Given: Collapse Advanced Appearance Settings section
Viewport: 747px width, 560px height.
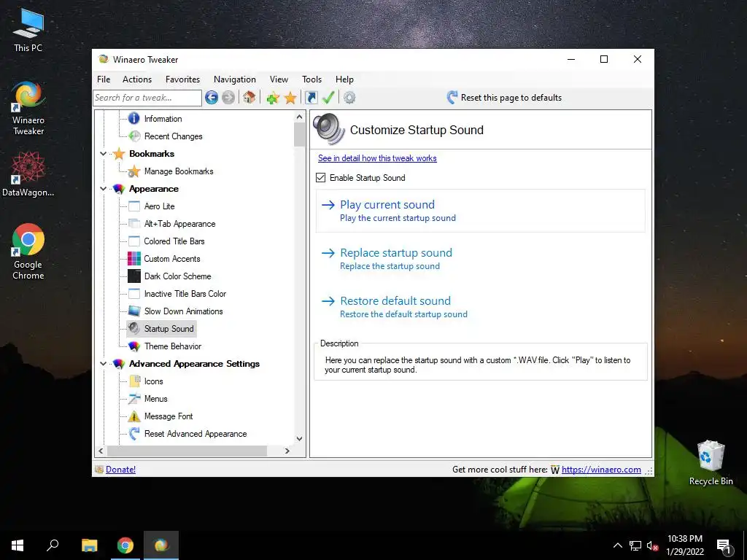Looking at the screenshot, I should (104, 364).
